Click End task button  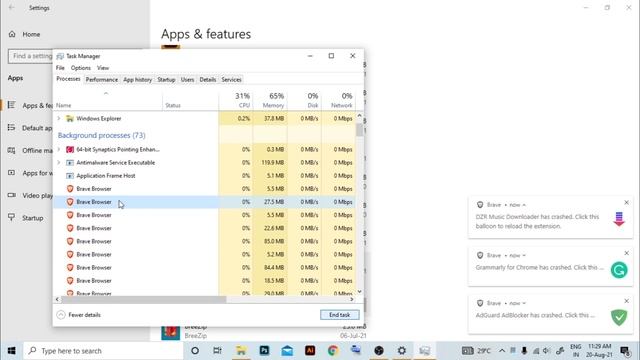coord(340,315)
